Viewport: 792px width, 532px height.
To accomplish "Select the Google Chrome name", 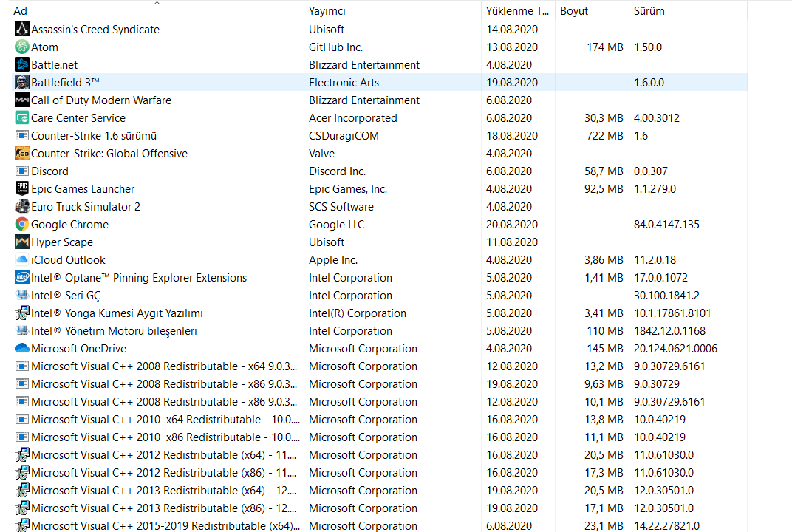I will [69, 225].
